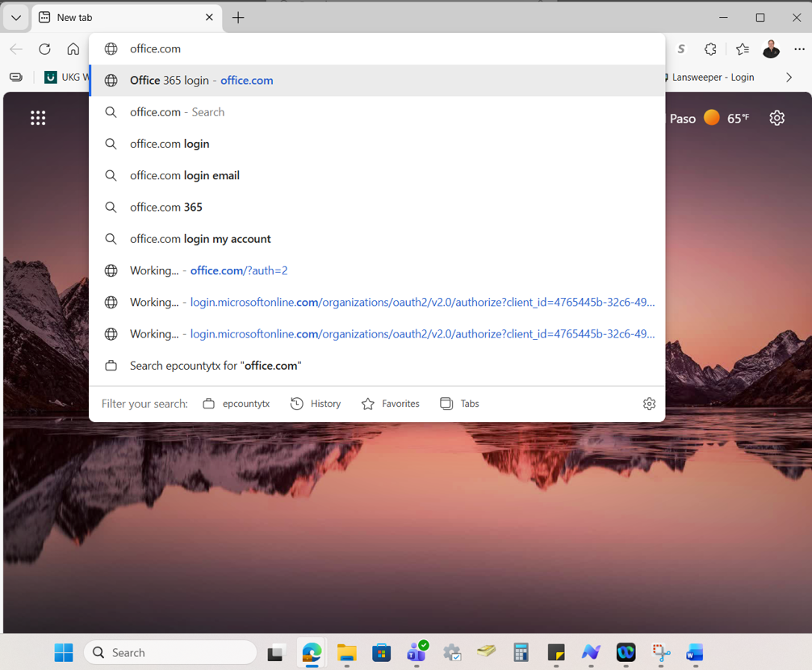Open the tab actions dropdown menu

(x=16, y=18)
